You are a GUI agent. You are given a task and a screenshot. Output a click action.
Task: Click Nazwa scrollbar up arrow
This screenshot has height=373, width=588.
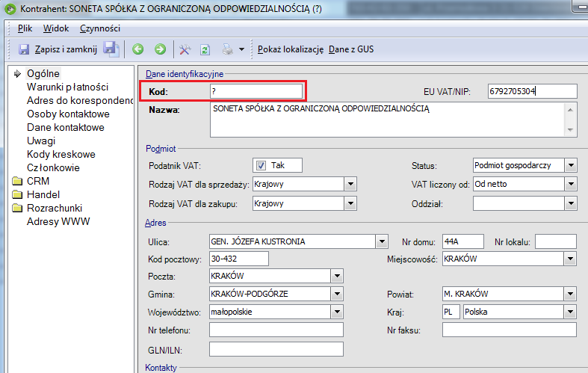pos(570,110)
